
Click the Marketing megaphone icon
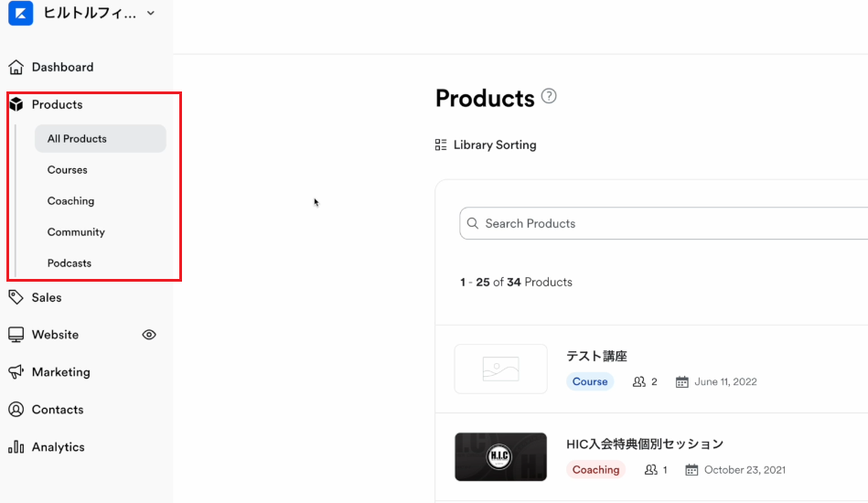point(16,372)
